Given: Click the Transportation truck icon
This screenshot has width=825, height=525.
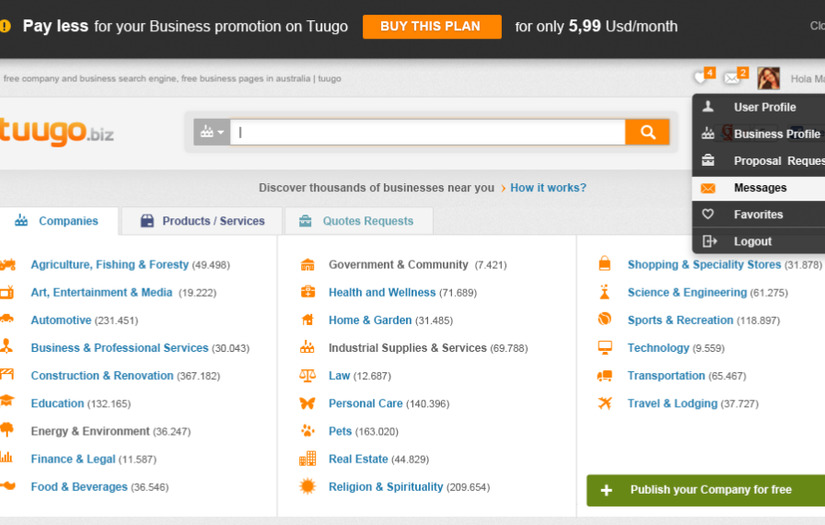Looking at the screenshot, I should (605, 376).
